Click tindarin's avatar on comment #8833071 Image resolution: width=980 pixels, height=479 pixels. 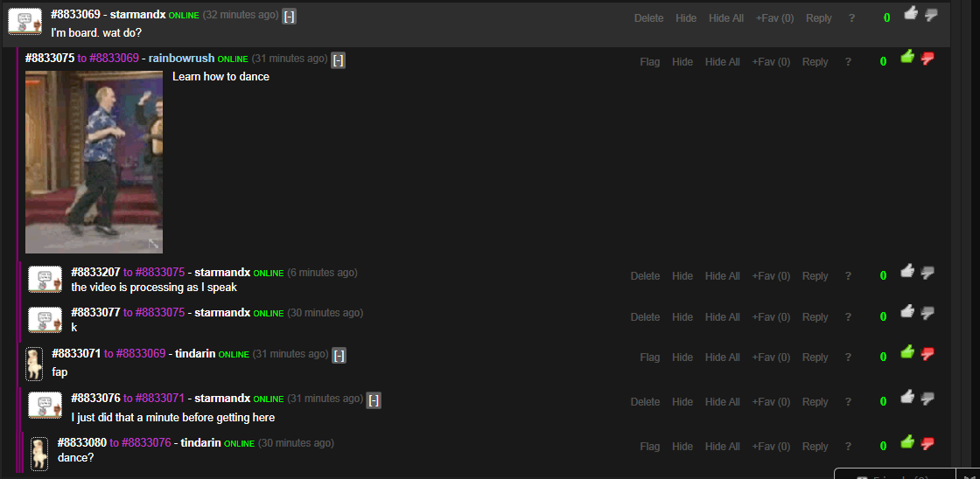[x=34, y=364]
